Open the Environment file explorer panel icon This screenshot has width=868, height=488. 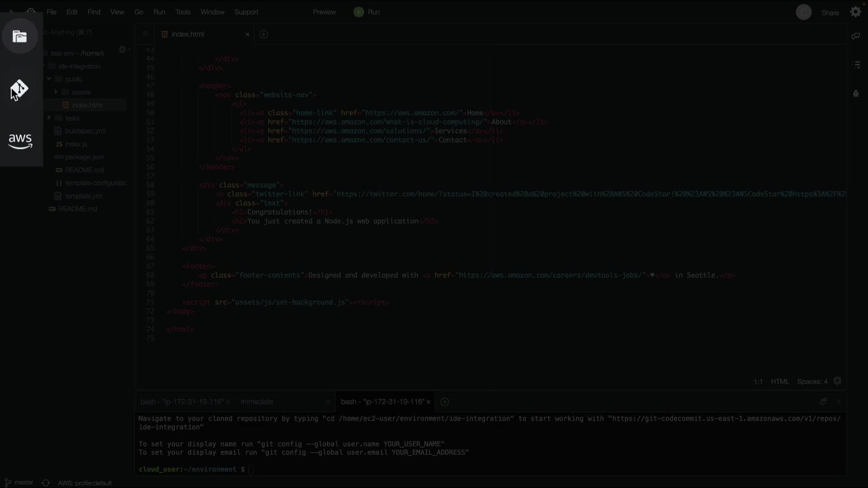point(19,36)
